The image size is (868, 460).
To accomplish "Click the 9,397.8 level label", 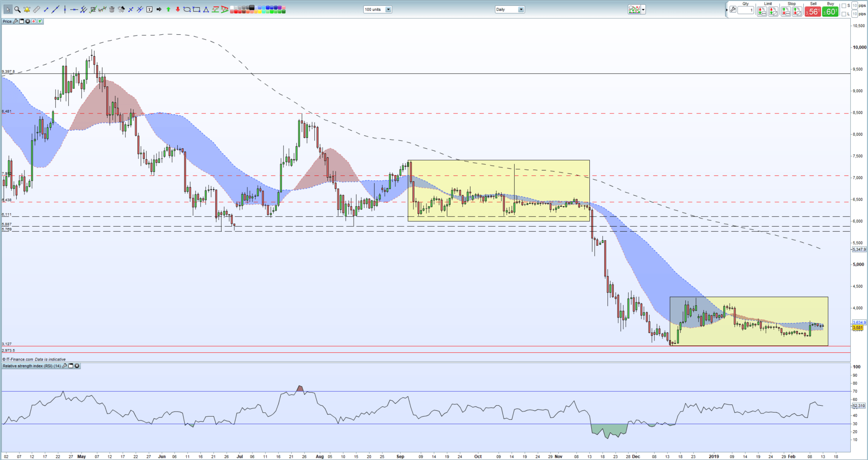I will coord(8,71).
